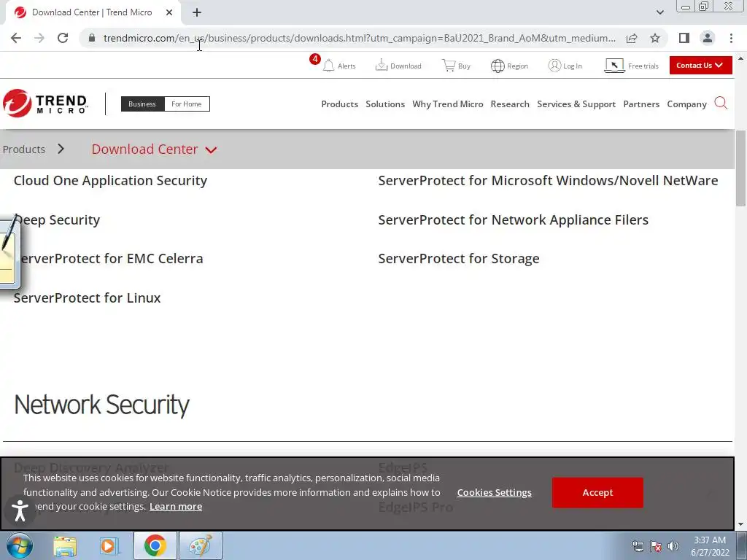The width and height of the screenshot is (747, 560).
Task: Open the Paint taskbar icon
Action: click(x=200, y=545)
